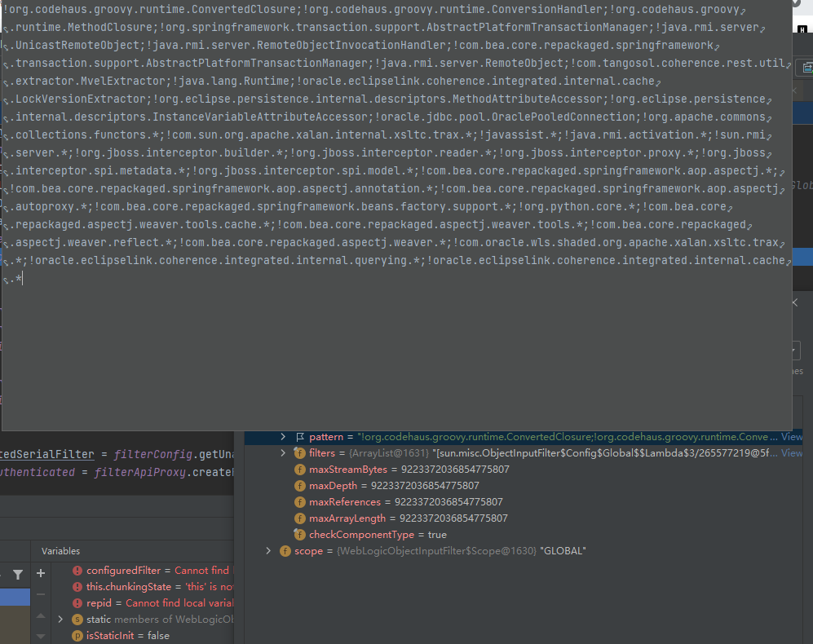
Task: Select the maxDepth variable row
Action: [x=394, y=486]
